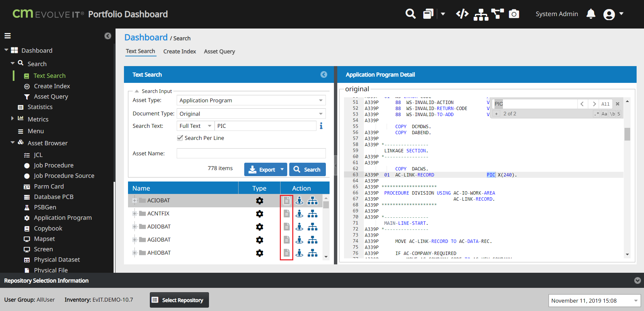Viewport: 644px width, 311px height.
Task: Click the All matches button in find box
Action: (605, 104)
